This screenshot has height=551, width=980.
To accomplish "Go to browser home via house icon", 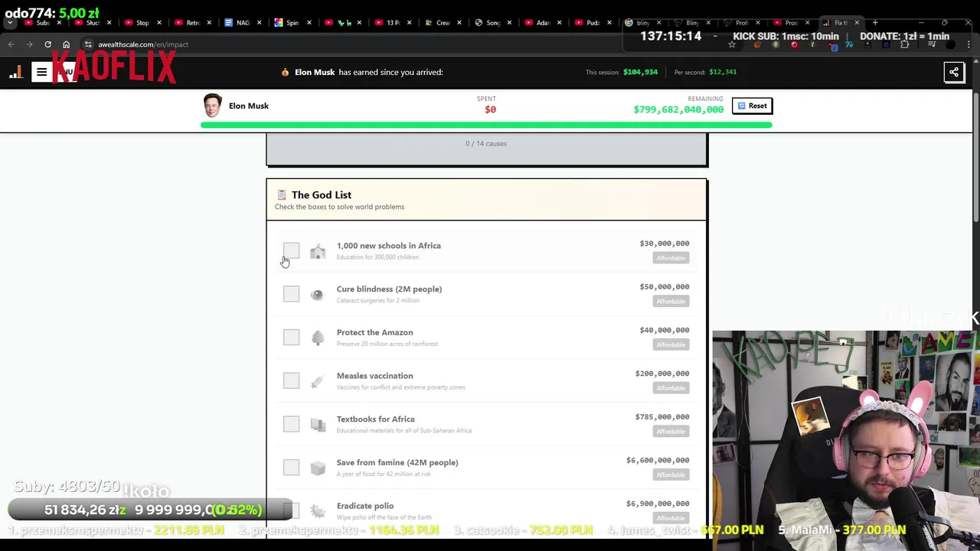I will click(66, 44).
